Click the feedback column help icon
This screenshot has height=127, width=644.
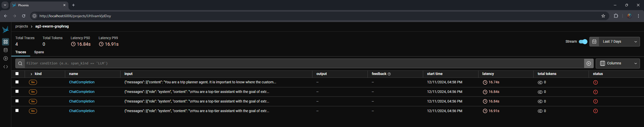tap(389, 74)
